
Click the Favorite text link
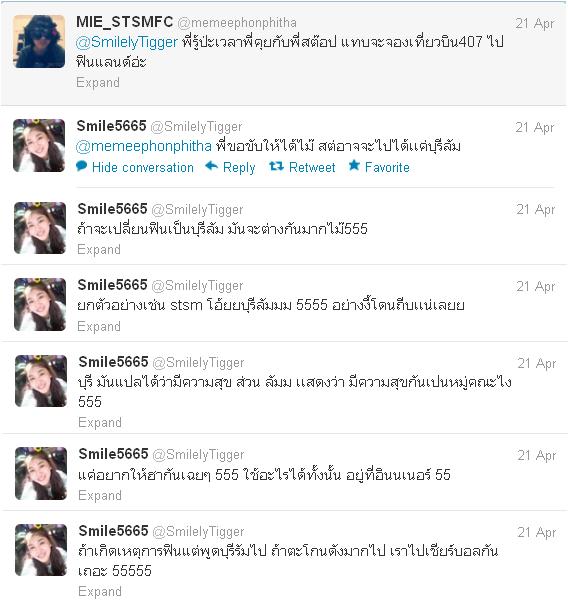pyautogui.click(x=387, y=168)
